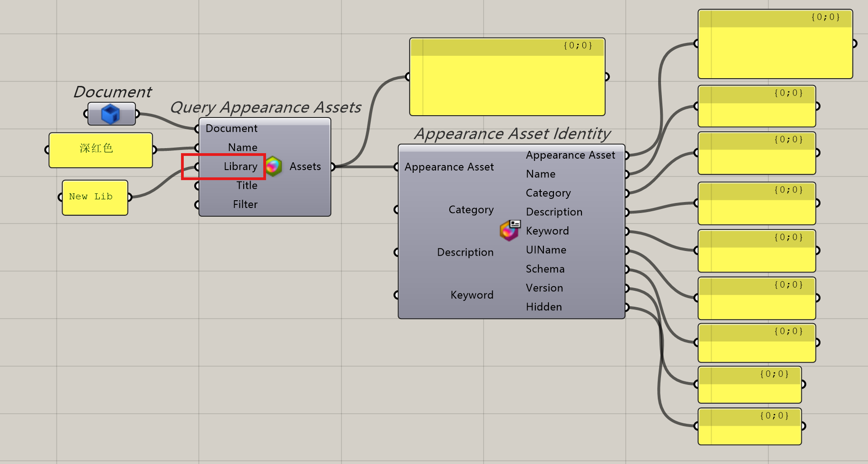Select the yellow panel containing 深红色

coord(101,150)
